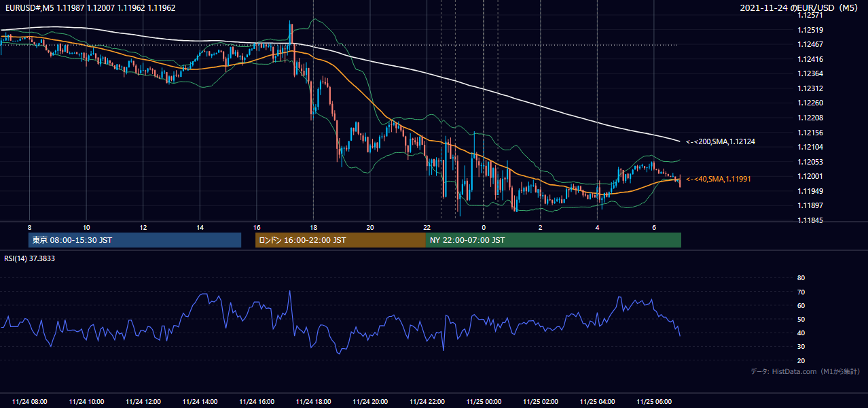Click price axis label 1.12260
Viewport: 868px width, 408px height.
(x=810, y=103)
